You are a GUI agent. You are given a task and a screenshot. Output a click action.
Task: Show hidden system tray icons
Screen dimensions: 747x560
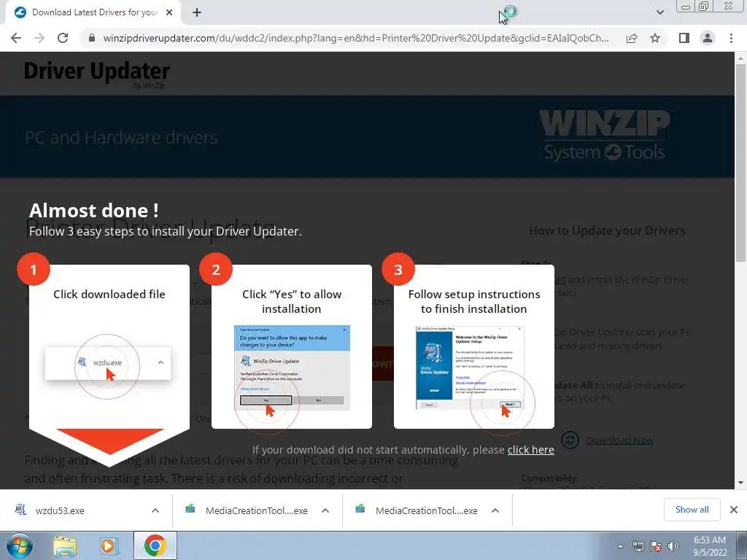click(620, 546)
